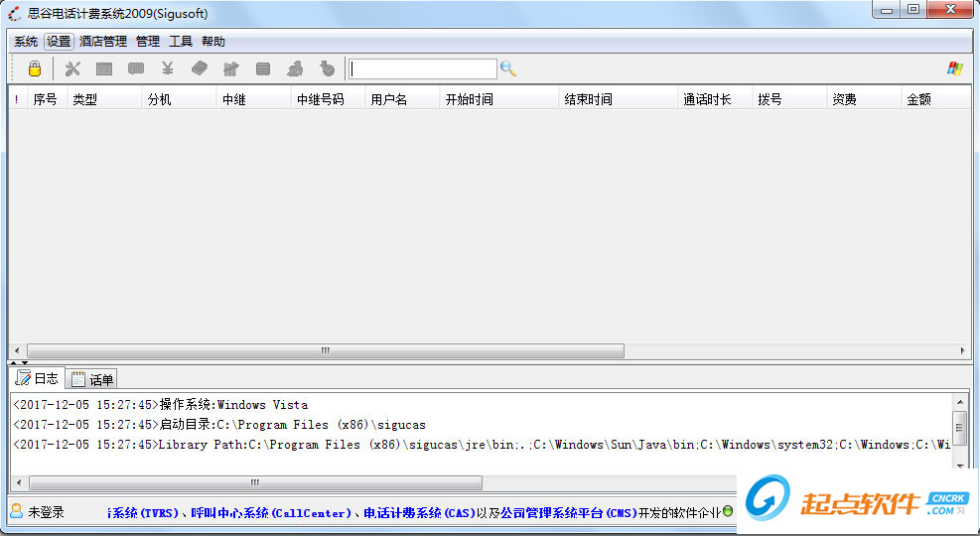Open the 帮助 menu
Image resolution: width=980 pixels, height=536 pixels.
pyautogui.click(x=213, y=42)
